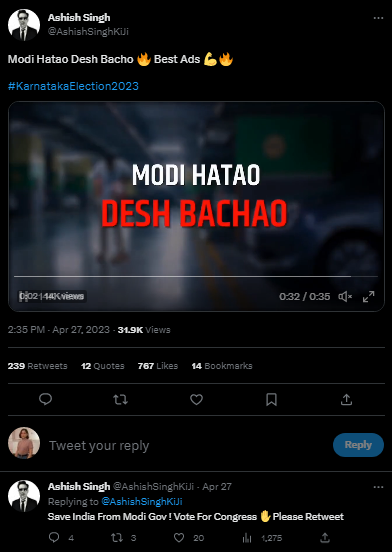The width and height of the screenshot is (392, 552).
Task: Open the #KarnatakaElection2023 hashtag
Action: click(73, 86)
